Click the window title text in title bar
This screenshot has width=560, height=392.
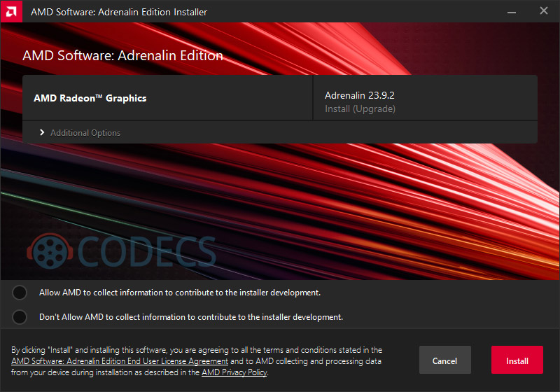(x=119, y=12)
